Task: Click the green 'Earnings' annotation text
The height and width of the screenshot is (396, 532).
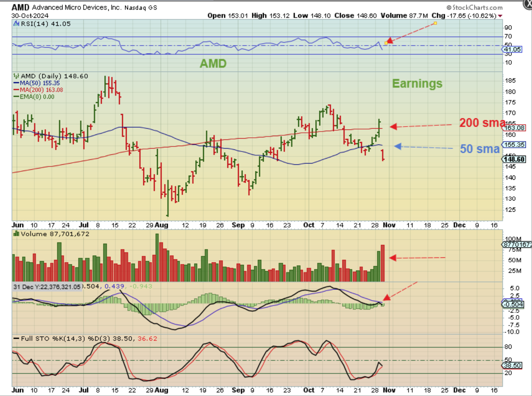Action: (x=417, y=83)
